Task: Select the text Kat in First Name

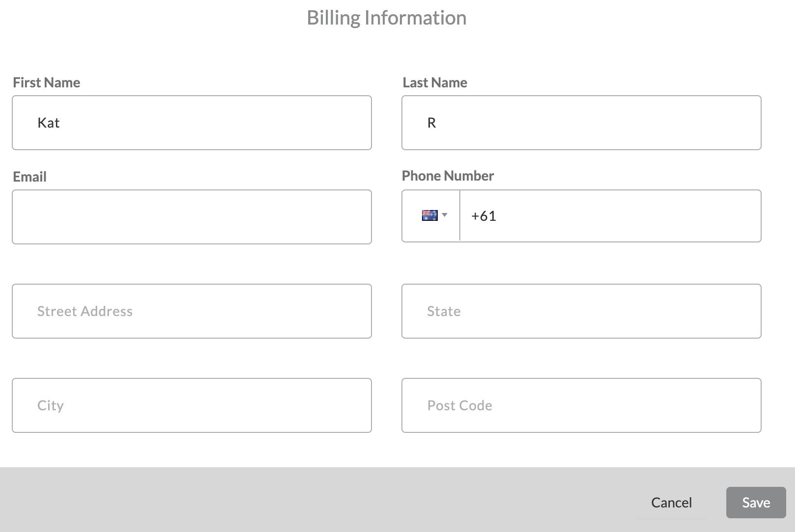Action: tap(48, 123)
